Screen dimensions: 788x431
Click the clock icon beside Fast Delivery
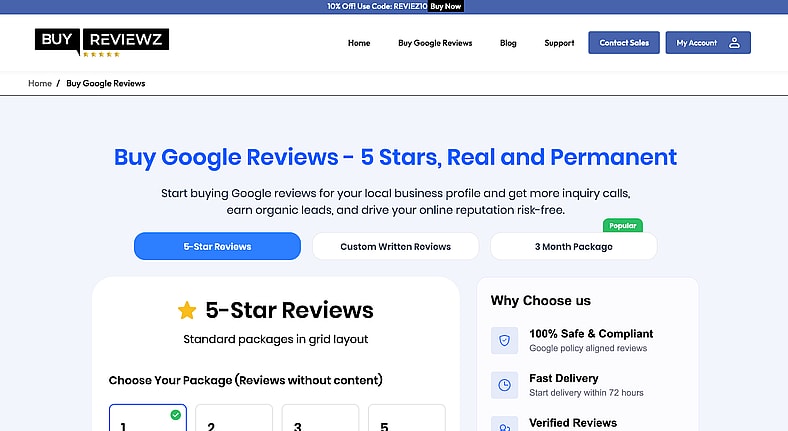point(505,385)
